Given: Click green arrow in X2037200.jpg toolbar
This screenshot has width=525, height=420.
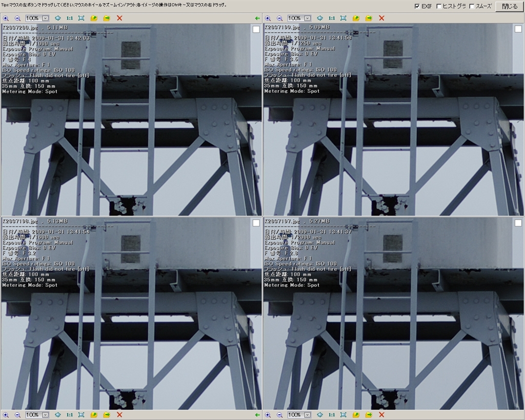Looking at the screenshot, I should [257, 18].
